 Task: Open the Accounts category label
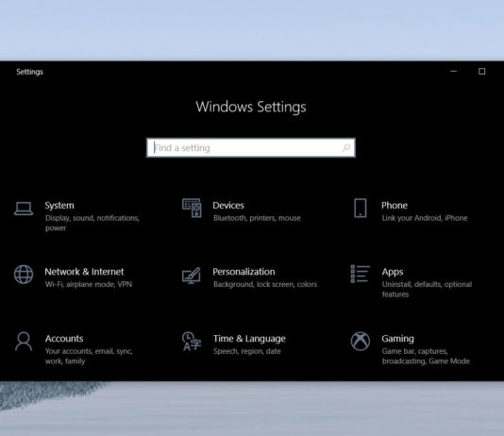pos(64,339)
